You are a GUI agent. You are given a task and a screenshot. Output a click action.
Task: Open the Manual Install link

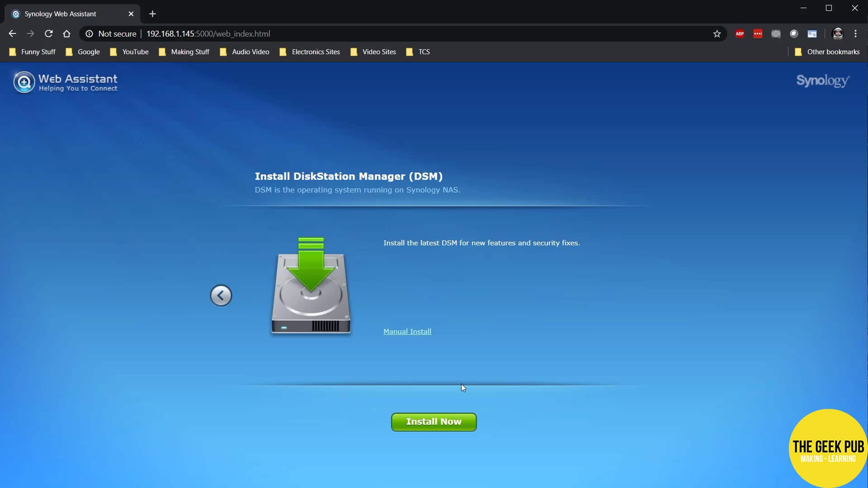click(407, 331)
